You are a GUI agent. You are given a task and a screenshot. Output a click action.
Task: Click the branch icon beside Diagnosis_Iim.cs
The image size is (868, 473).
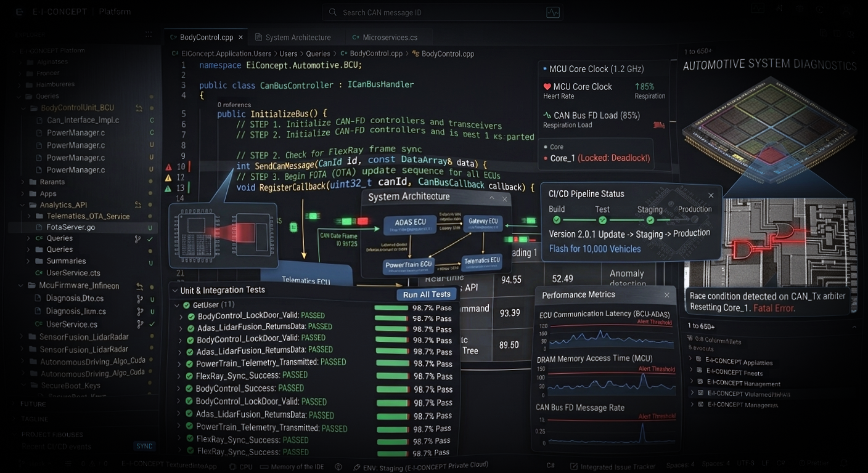click(139, 312)
